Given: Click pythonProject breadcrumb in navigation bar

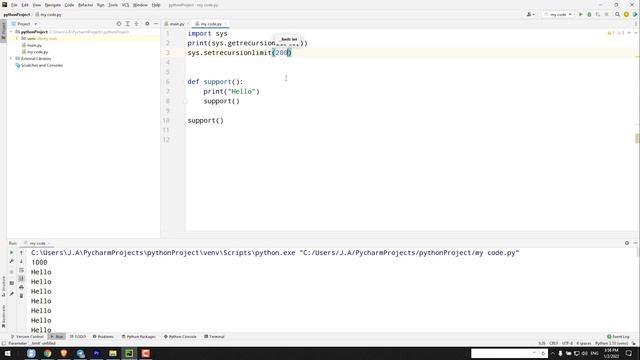Looking at the screenshot, I should (x=17, y=14).
